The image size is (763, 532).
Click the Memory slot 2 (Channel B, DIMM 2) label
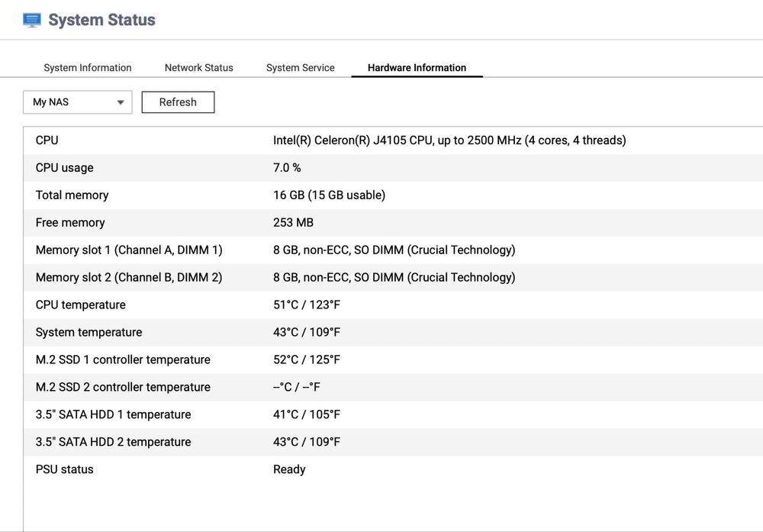[129, 277]
